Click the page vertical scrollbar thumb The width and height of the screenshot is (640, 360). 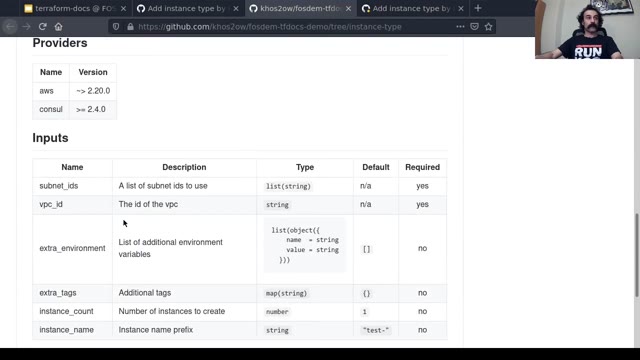(636, 255)
